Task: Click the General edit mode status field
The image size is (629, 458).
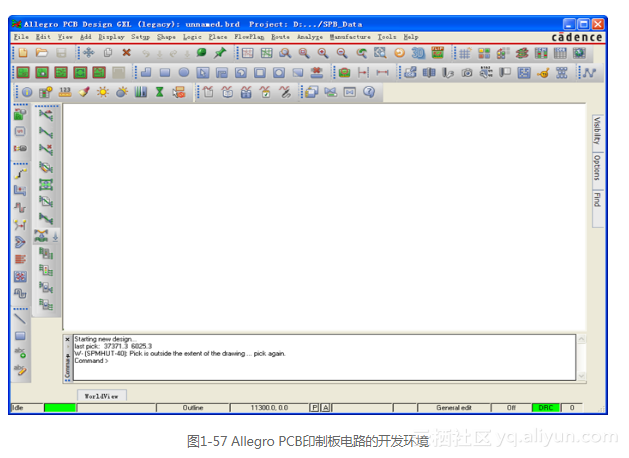Action: point(454,408)
